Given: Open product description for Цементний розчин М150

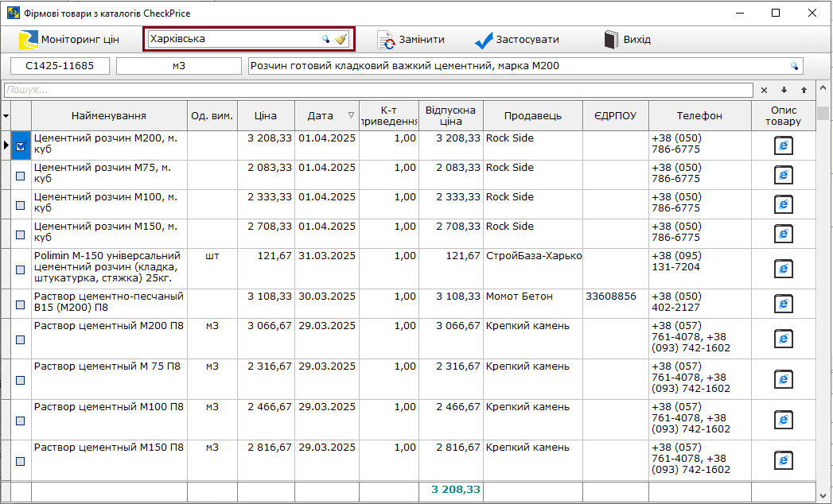Looking at the screenshot, I should [x=783, y=234].
